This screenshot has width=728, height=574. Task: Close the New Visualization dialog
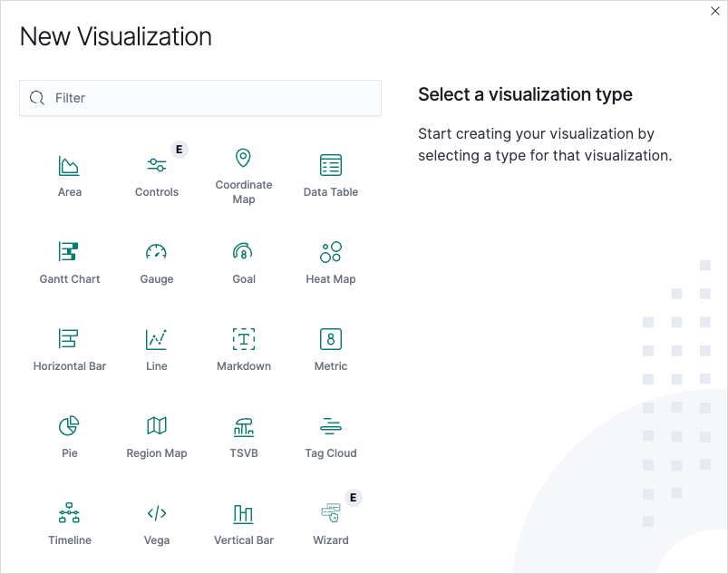(715, 11)
